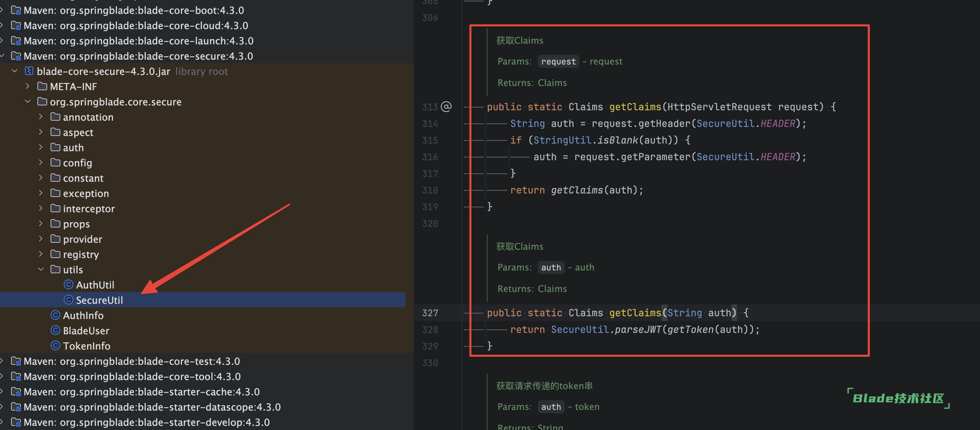Expand the aspect package
The width and height of the screenshot is (980, 430).
pyautogui.click(x=41, y=132)
